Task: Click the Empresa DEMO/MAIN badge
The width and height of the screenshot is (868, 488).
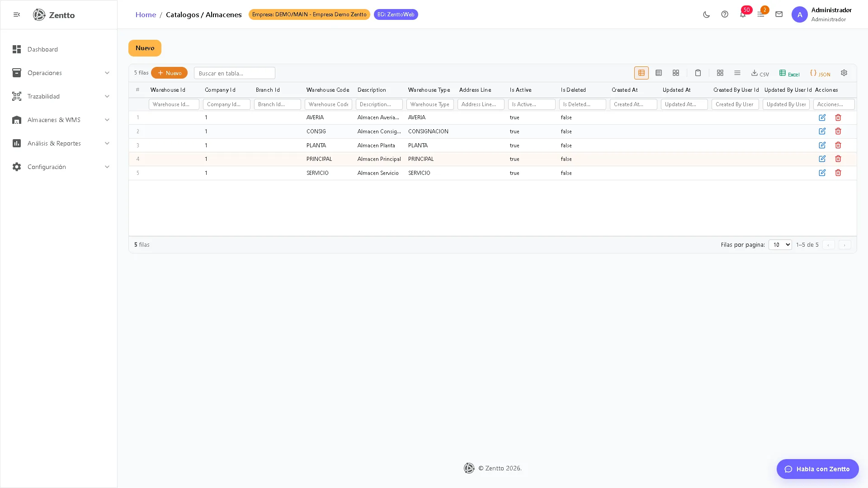Action: (309, 14)
